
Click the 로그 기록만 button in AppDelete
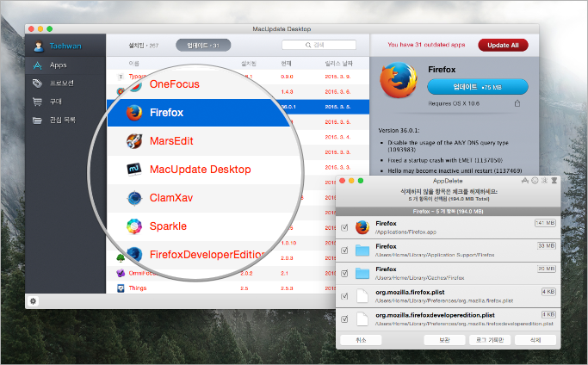pyautogui.click(x=490, y=340)
